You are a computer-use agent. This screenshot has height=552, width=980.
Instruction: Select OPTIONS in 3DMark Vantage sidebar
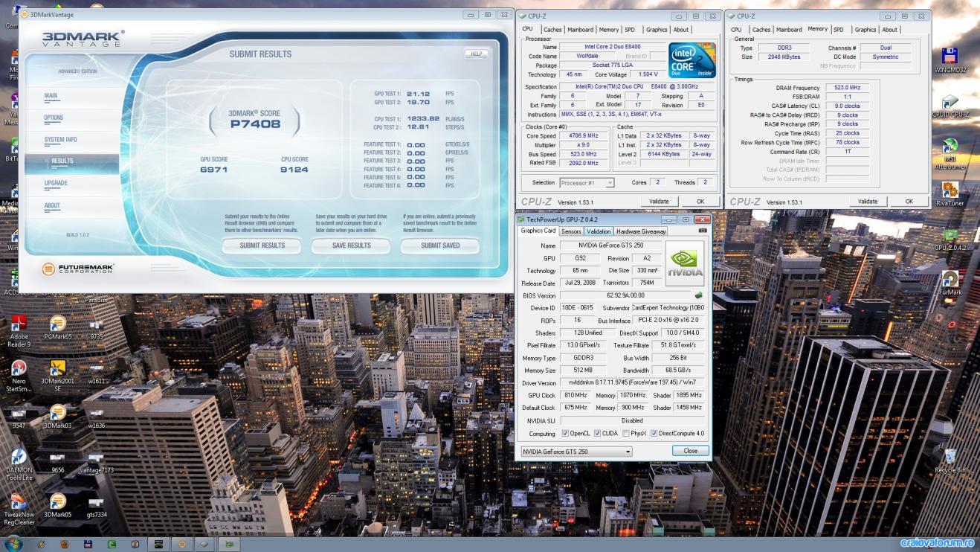[x=54, y=118]
